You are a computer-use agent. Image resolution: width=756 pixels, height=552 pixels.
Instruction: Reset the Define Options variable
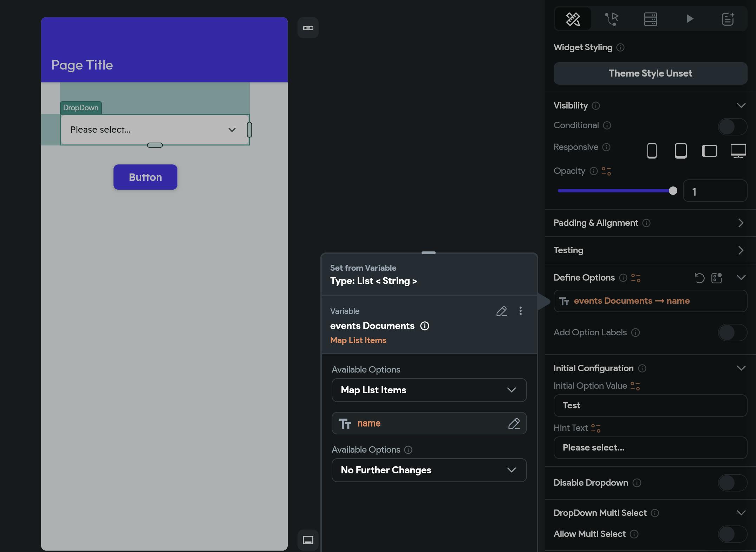[699, 278]
